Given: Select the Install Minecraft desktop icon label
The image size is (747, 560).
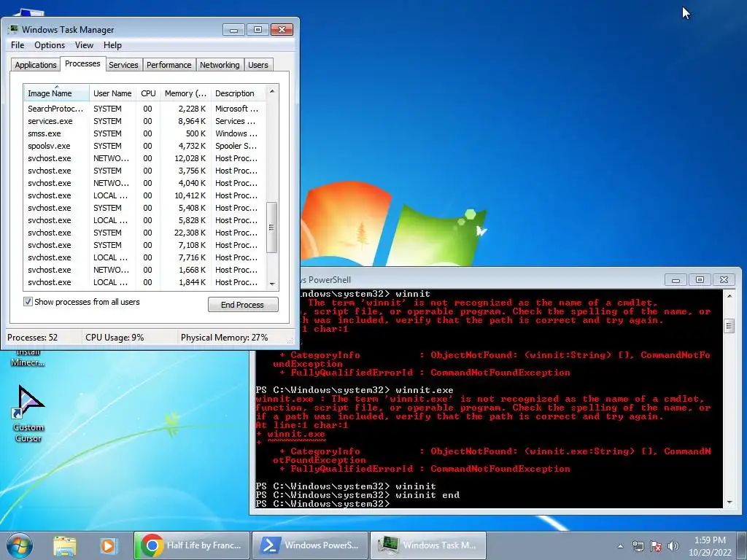Looking at the screenshot, I should (28, 357).
